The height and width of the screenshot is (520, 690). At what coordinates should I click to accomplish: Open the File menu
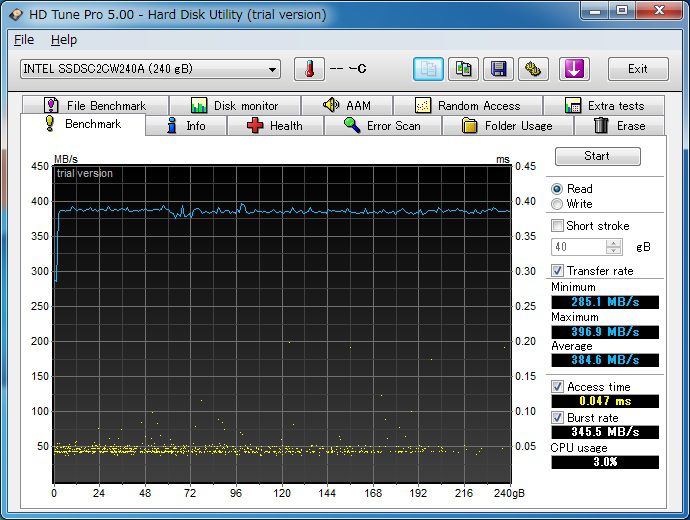[x=24, y=40]
